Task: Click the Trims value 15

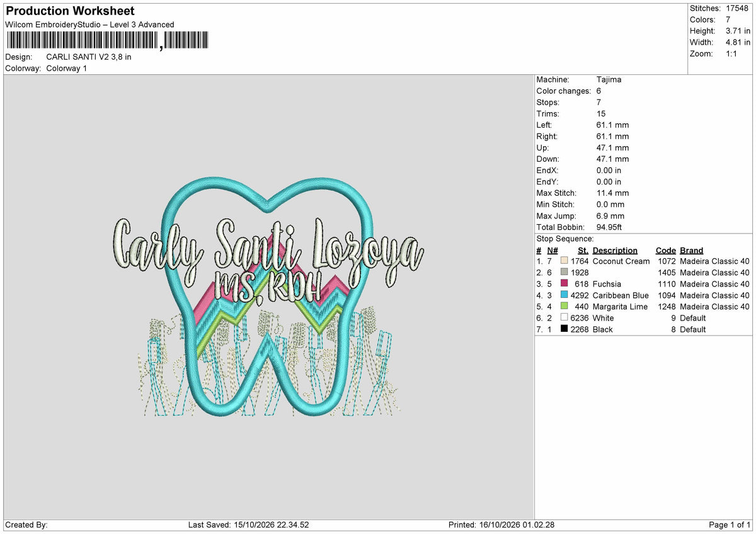Action: [601, 113]
